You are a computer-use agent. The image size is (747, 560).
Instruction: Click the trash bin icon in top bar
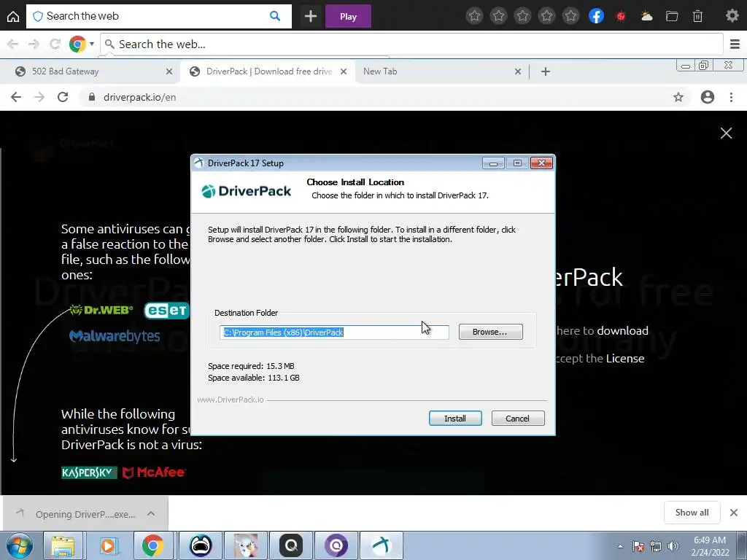pos(697,16)
